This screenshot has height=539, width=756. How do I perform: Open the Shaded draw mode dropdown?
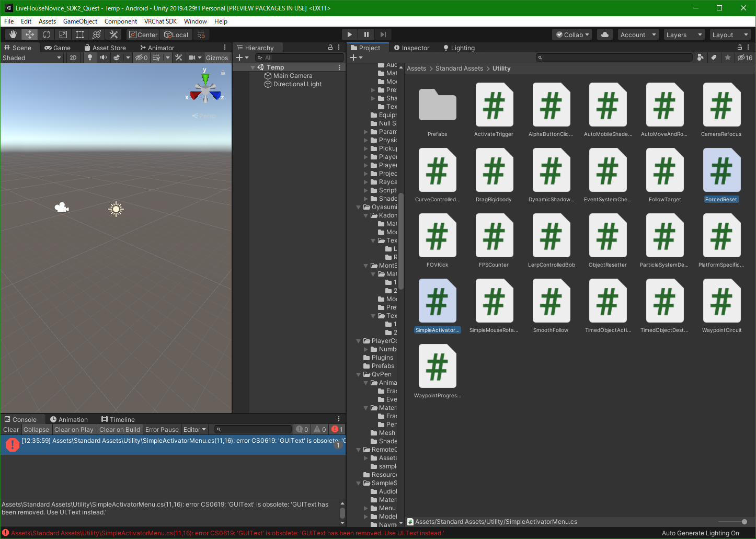point(32,58)
